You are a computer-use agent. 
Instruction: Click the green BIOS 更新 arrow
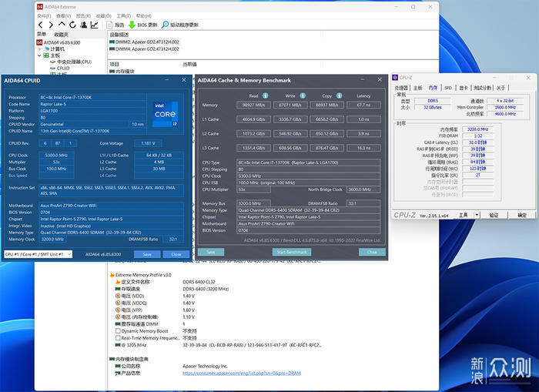[x=132, y=25]
